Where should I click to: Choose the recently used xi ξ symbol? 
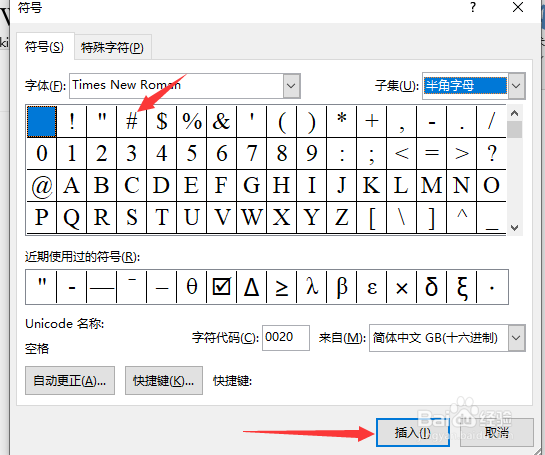pos(462,287)
